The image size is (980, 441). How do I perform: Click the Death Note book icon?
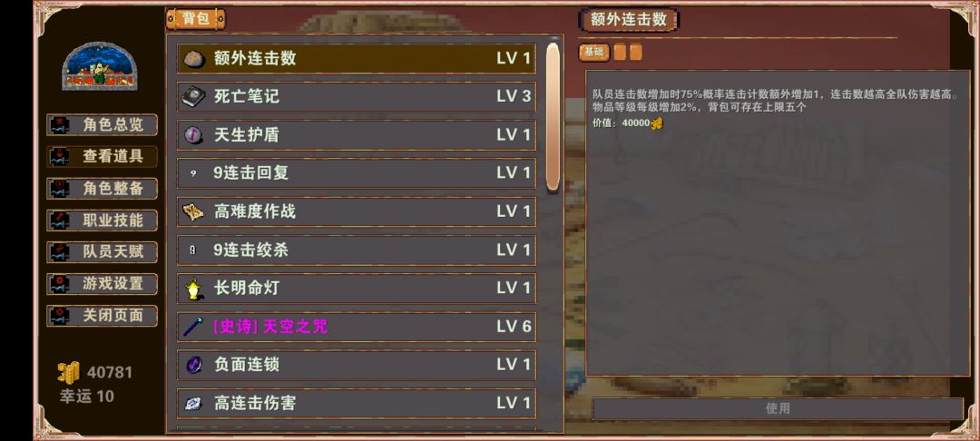[x=194, y=97]
